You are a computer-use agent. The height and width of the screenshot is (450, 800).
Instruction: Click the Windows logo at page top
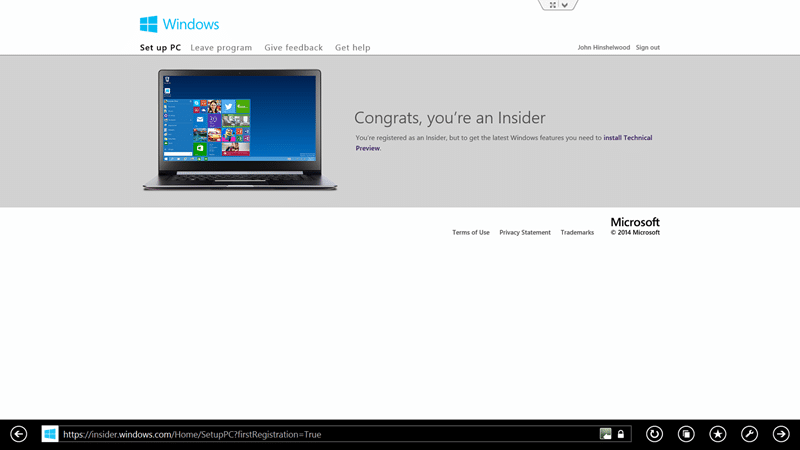[180, 24]
